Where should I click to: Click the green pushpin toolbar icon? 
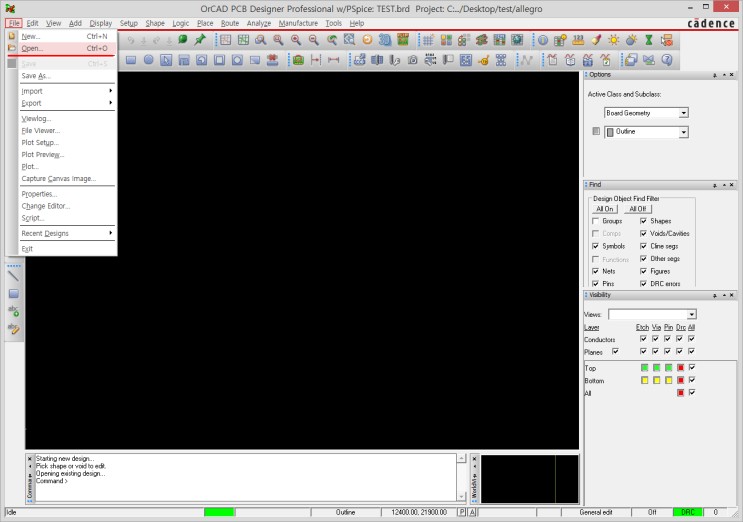(200, 40)
